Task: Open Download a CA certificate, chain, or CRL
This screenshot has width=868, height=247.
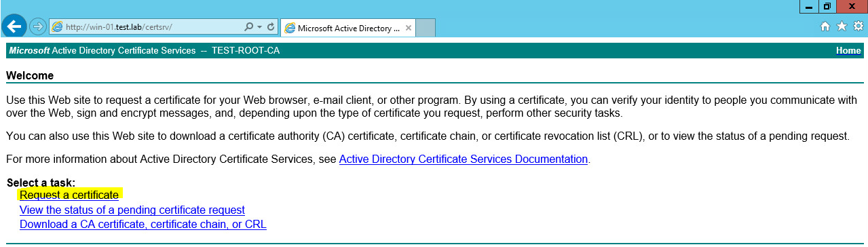Action: click(143, 225)
